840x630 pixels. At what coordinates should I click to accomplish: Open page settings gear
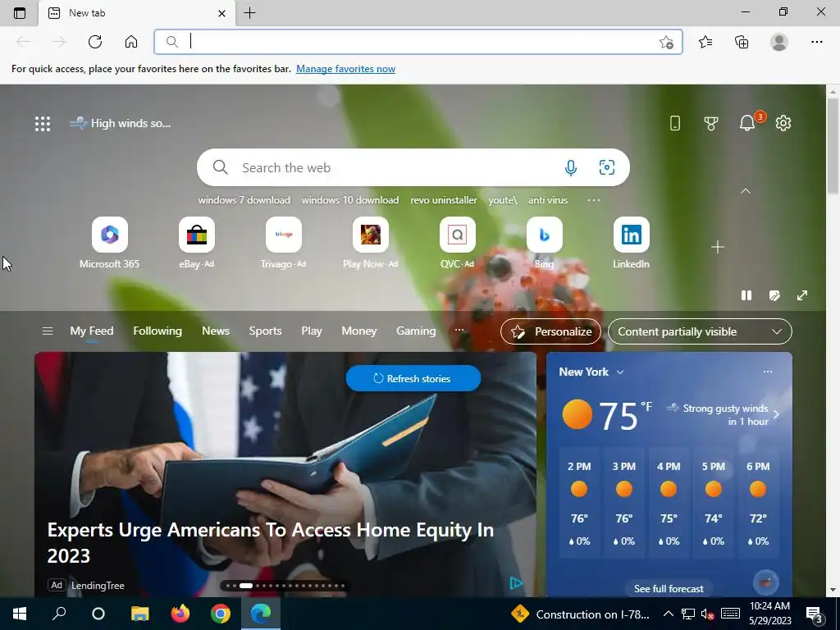[783, 123]
